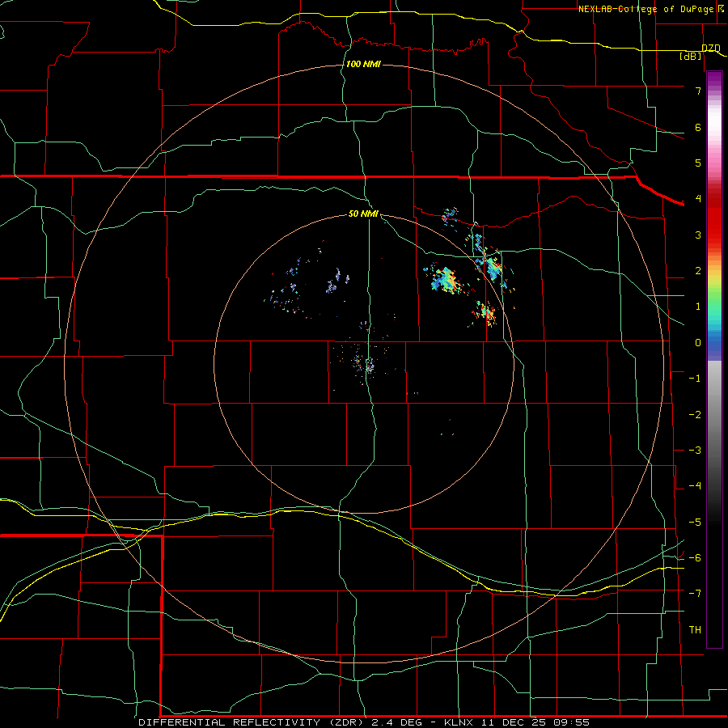
Task: Click the [dB] unit label
Action: (x=691, y=56)
